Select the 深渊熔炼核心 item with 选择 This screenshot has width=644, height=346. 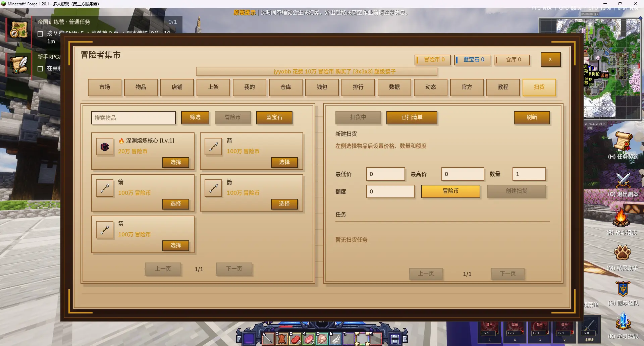tap(176, 162)
